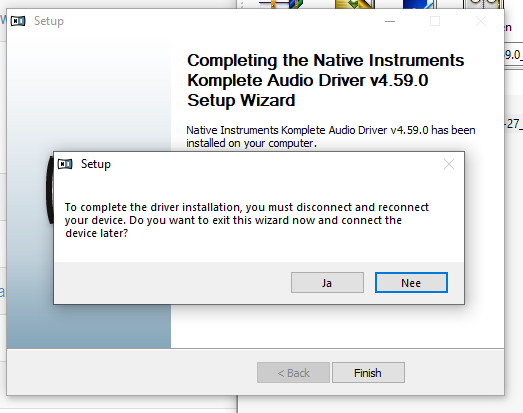Click the disabled Back button

point(293,372)
